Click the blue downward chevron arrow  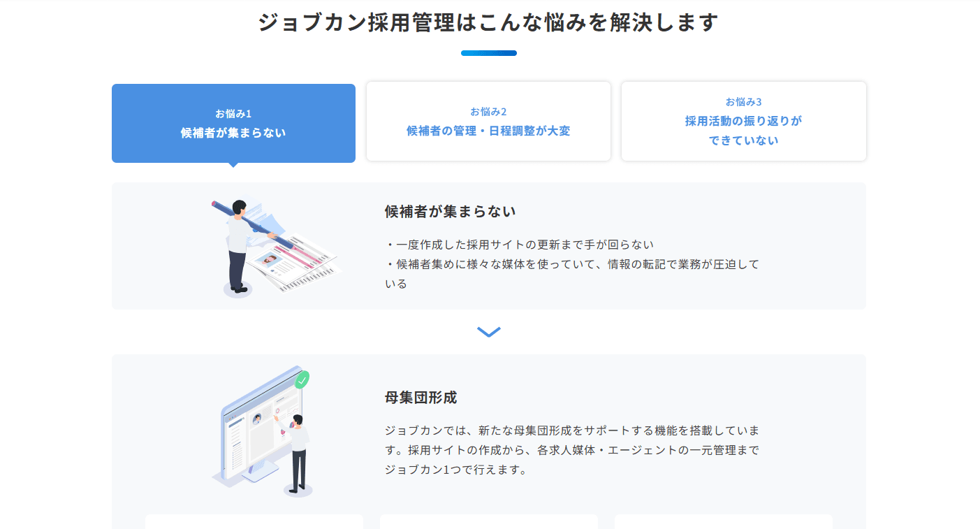coord(489,332)
